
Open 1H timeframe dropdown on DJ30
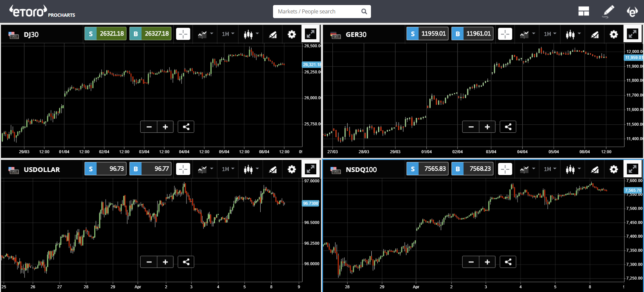pyautogui.click(x=228, y=34)
